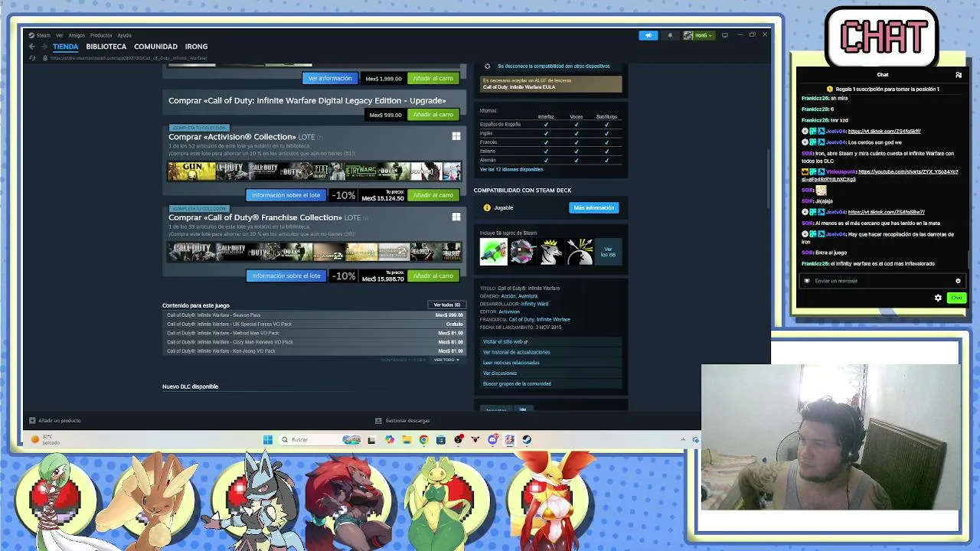Click the Windows taskbar search box
The height and width of the screenshot is (551, 980).
(x=320, y=439)
